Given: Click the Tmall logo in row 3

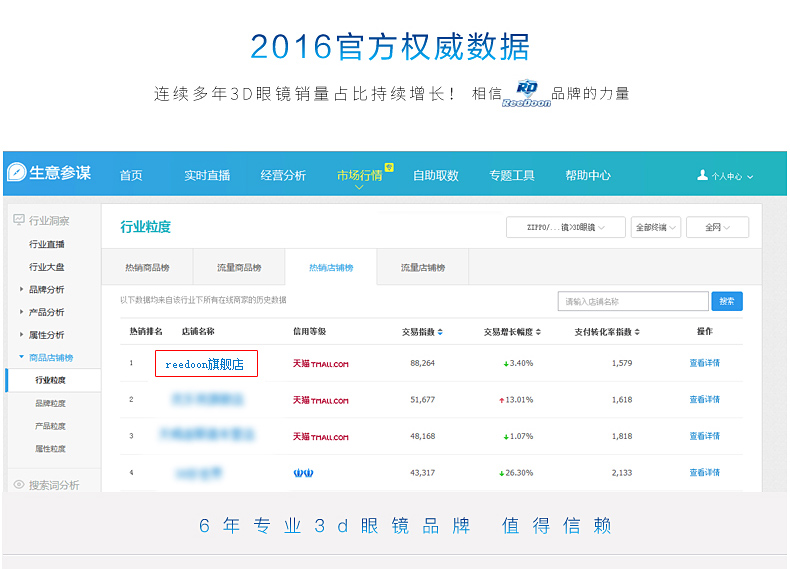Looking at the screenshot, I should 320,436.
